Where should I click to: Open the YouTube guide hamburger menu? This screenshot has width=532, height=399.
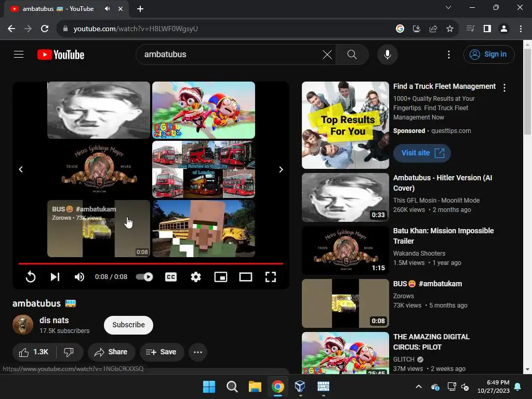pos(19,54)
